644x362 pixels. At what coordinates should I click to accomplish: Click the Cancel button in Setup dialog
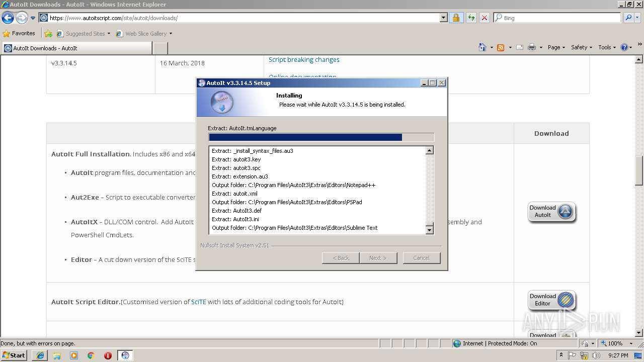click(421, 258)
